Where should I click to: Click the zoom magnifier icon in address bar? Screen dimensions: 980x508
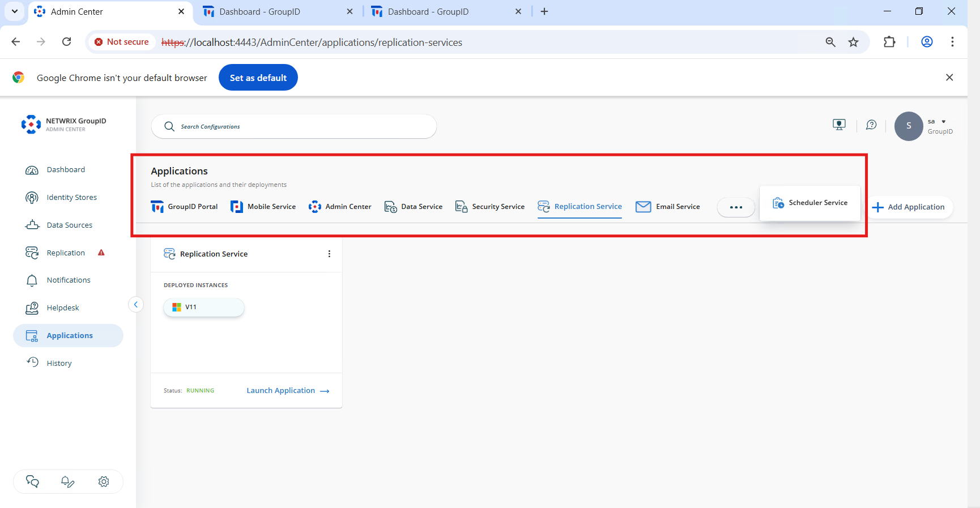coord(830,42)
